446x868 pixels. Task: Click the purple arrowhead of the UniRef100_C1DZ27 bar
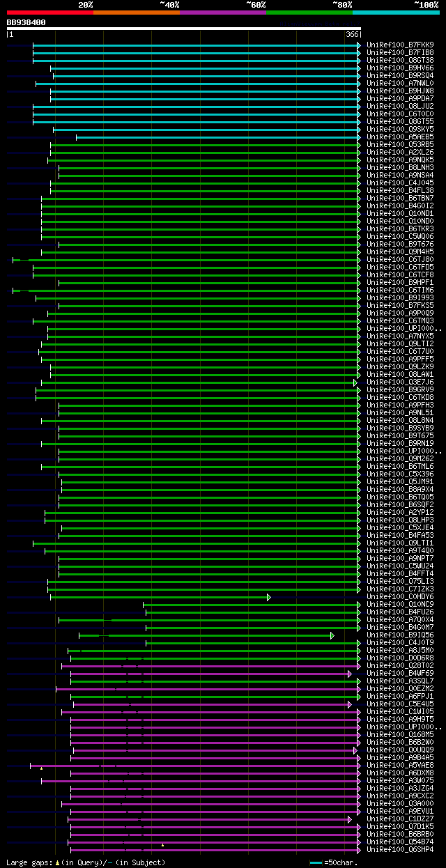point(350,819)
